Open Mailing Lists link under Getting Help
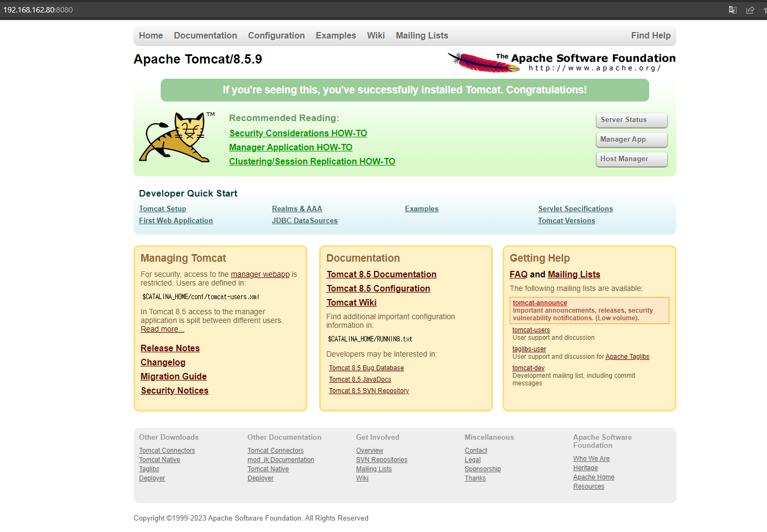This screenshot has width=767, height=532. point(574,274)
